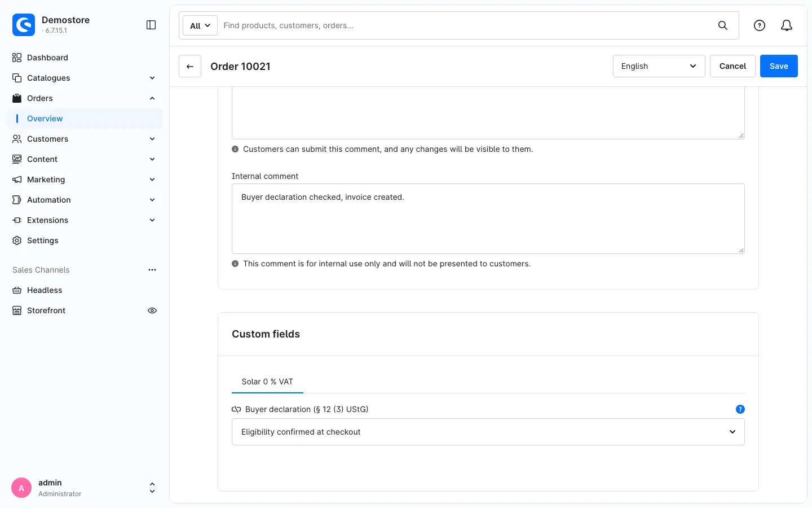Expand the Catalogues menu chevron

click(152, 78)
